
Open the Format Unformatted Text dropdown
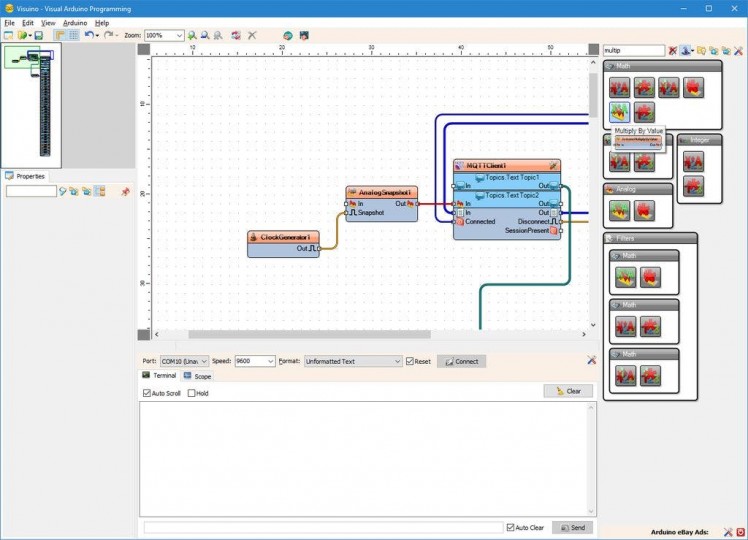[x=397, y=361]
